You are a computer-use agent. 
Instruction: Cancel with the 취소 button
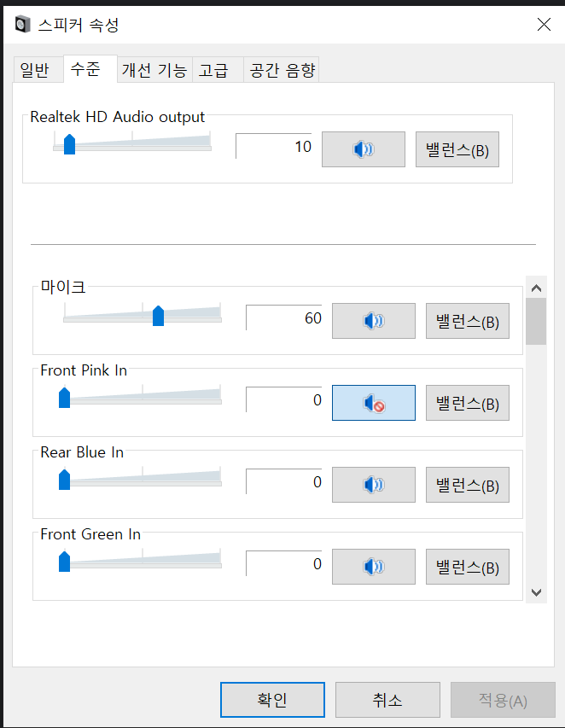tap(387, 700)
